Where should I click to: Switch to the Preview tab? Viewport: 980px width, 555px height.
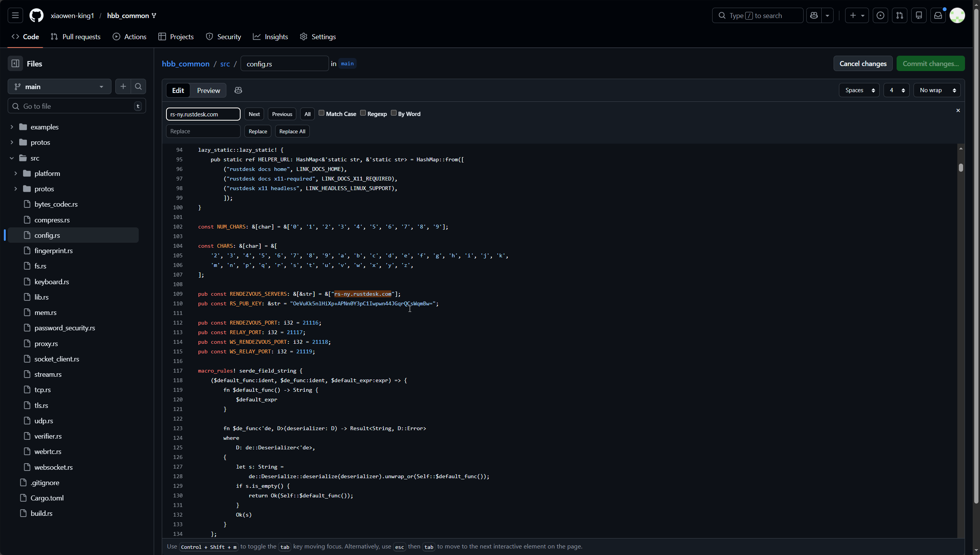point(208,91)
